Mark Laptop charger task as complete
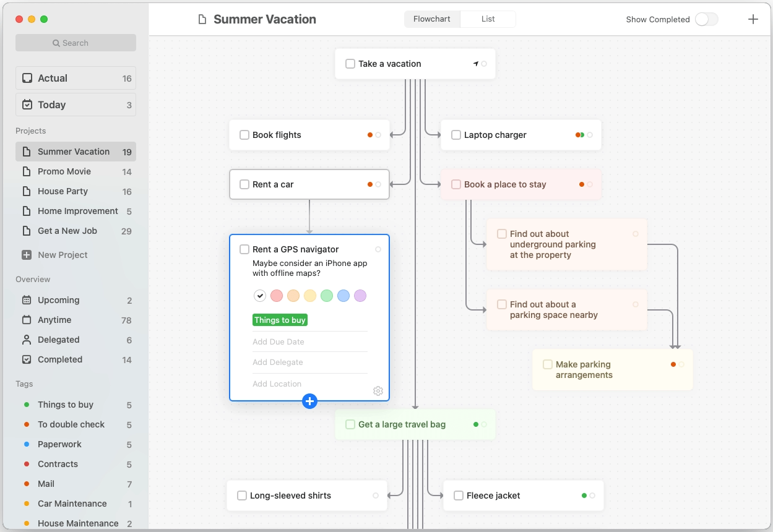Viewport: 773px width, 532px height. coord(456,135)
